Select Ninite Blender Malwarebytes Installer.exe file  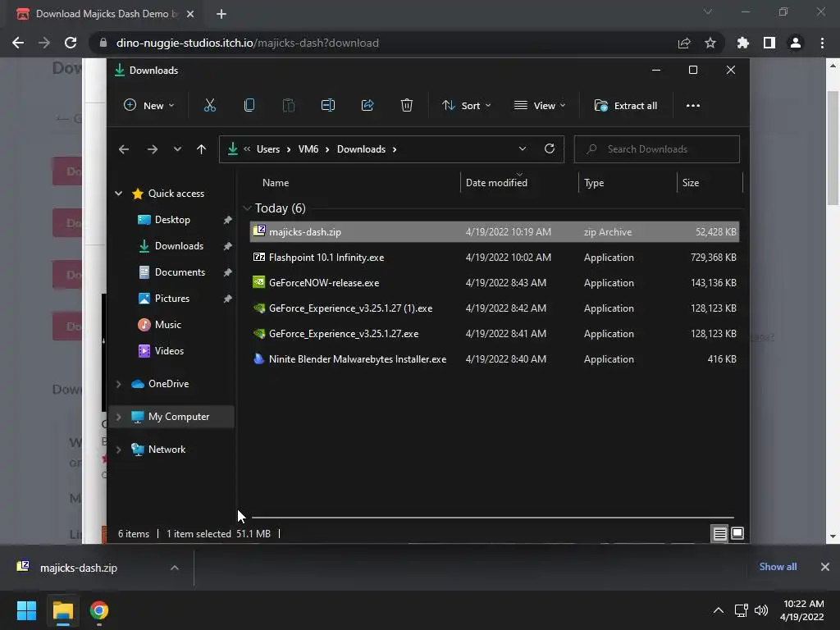click(x=494, y=359)
